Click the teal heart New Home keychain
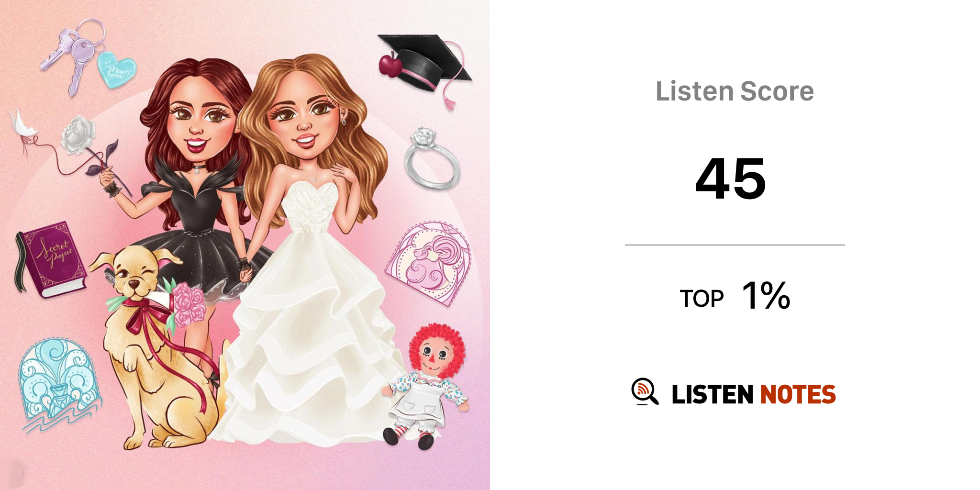 click(116, 70)
